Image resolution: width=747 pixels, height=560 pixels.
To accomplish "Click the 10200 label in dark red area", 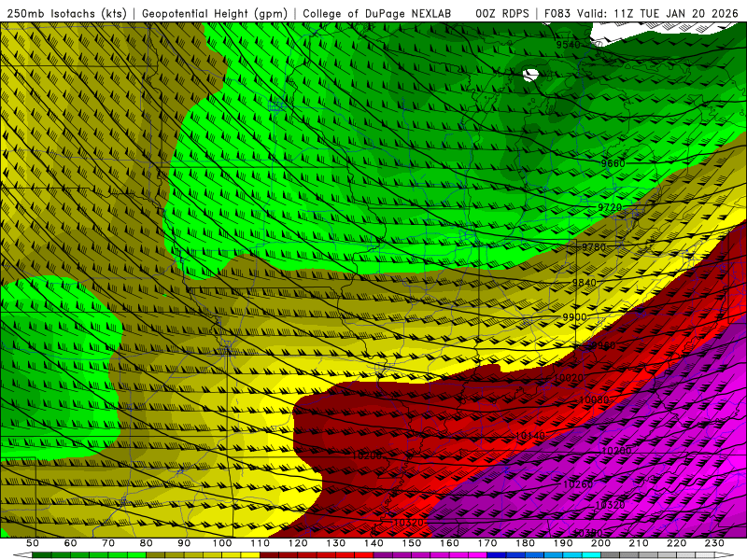I will point(367,455).
